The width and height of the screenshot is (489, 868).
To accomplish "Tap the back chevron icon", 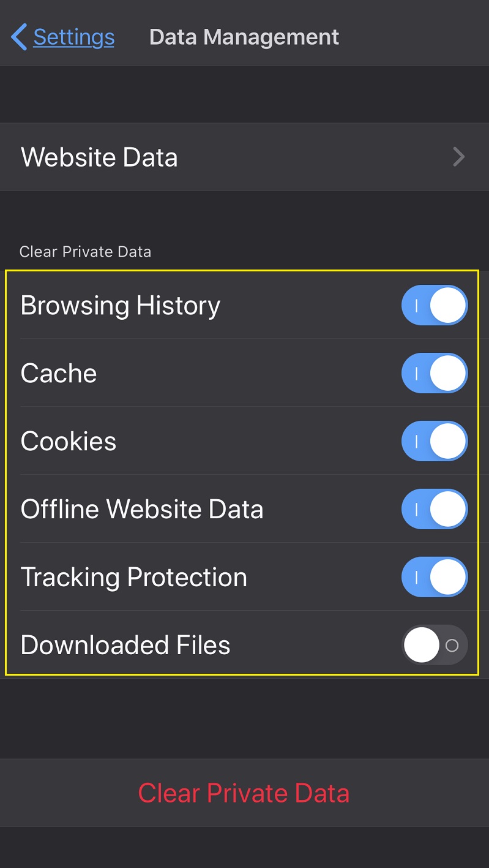I will click(x=18, y=37).
